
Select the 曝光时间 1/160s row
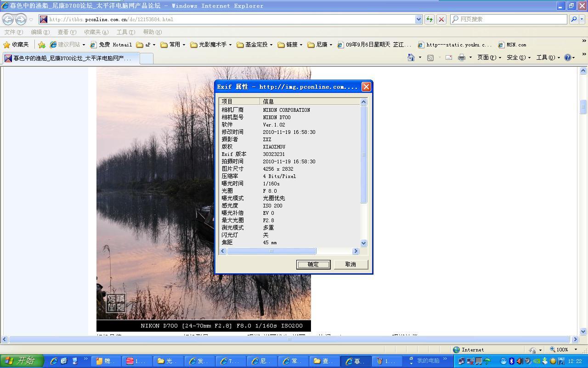click(289, 184)
